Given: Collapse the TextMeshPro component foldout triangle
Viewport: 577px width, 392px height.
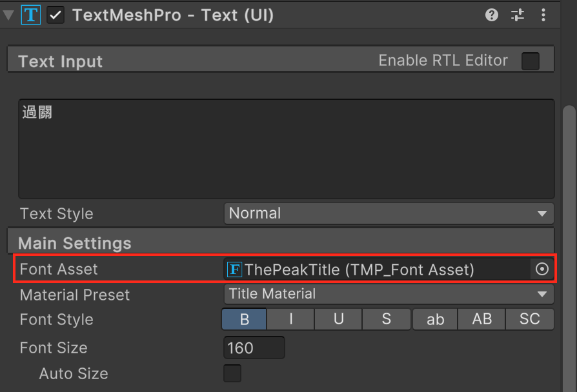Looking at the screenshot, I should (8, 15).
